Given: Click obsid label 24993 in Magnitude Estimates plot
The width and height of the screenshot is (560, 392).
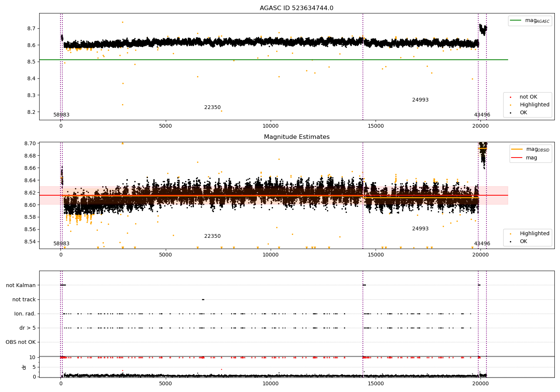Looking at the screenshot, I should coord(420,229).
